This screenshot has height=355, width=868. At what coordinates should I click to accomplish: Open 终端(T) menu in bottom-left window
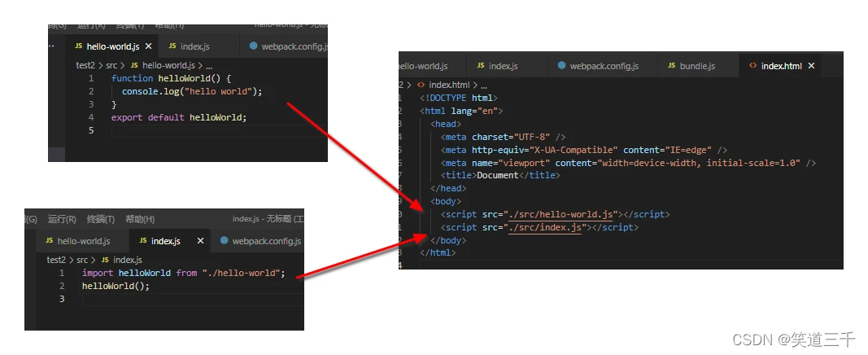pos(101,219)
